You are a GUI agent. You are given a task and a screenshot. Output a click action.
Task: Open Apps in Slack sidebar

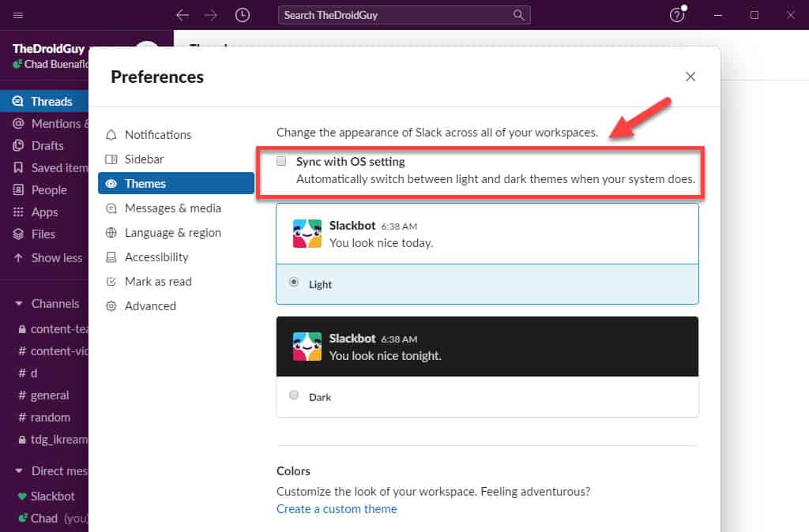44,212
